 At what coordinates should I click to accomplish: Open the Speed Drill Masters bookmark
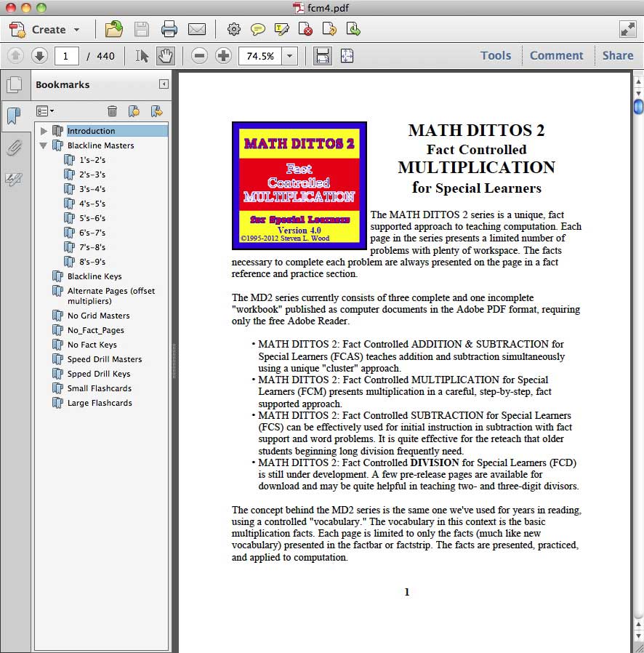105,359
